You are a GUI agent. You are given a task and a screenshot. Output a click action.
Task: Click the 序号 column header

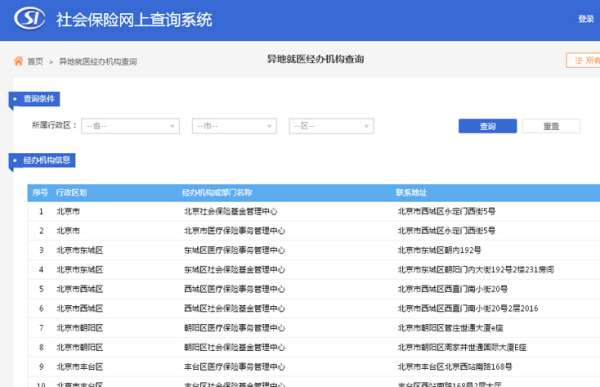click(x=40, y=193)
